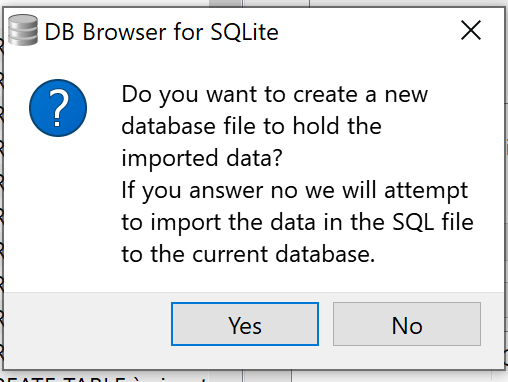Confirm creating a new database file
The width and height of the screenshot is (508, 382).
coord(245,324)
